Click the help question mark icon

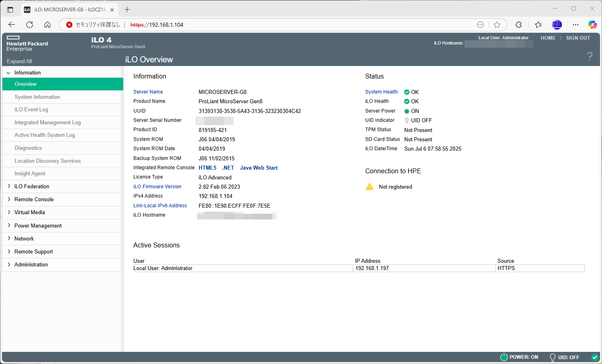(x=589, y=56)
